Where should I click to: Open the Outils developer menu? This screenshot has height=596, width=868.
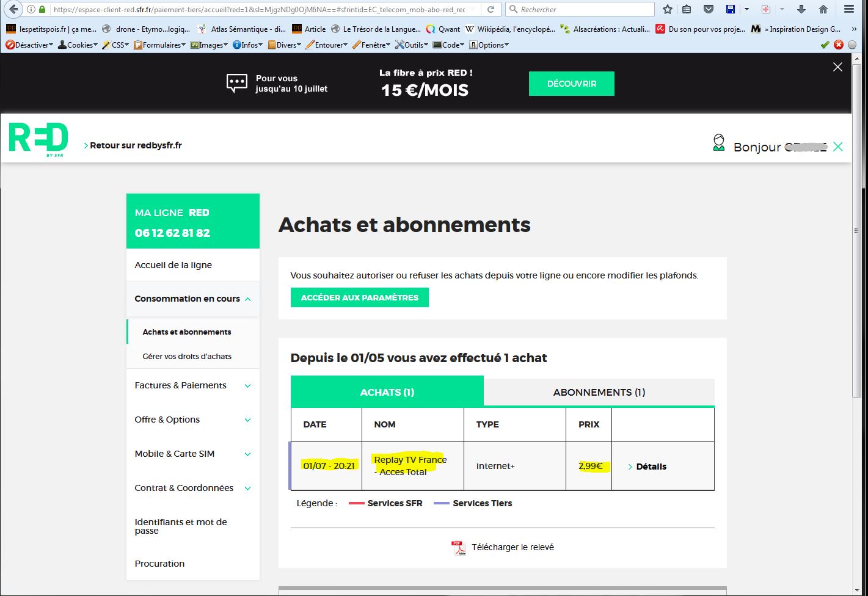412,45
